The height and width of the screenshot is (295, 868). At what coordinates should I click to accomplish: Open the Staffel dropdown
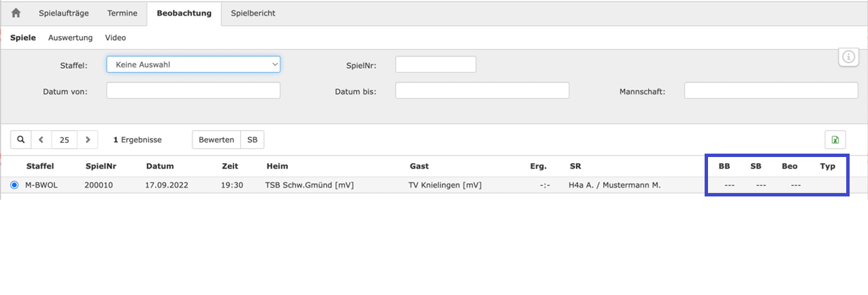click(x=193, y=65)
